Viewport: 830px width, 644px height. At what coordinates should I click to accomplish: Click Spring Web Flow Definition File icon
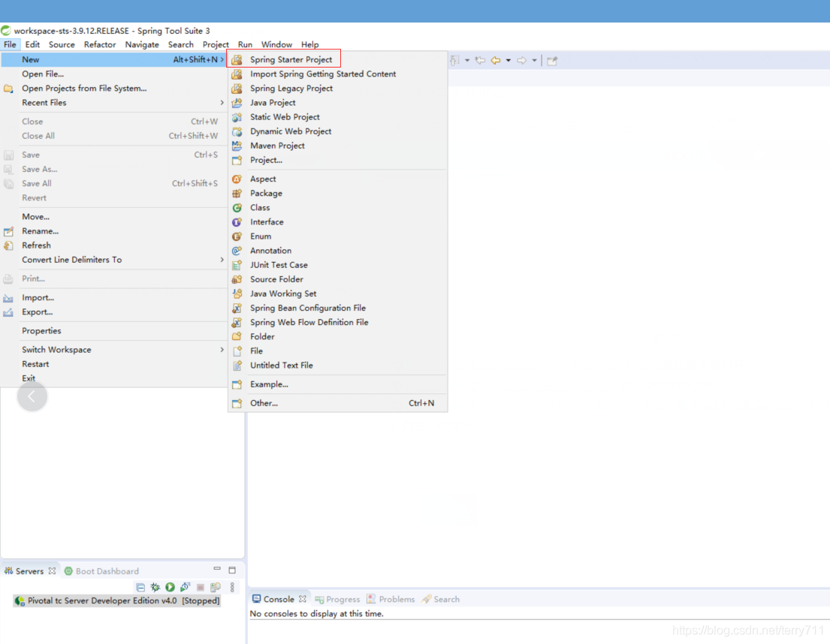[x=237, y=322]
